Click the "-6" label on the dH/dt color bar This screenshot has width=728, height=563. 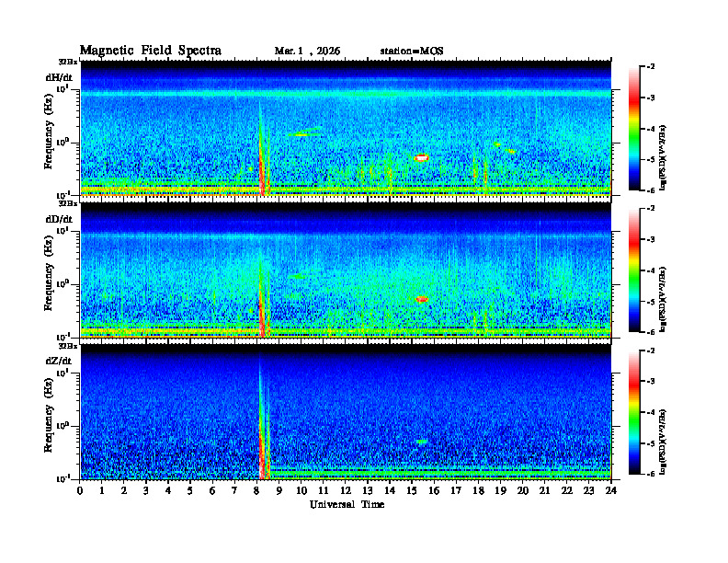point(650,190)
